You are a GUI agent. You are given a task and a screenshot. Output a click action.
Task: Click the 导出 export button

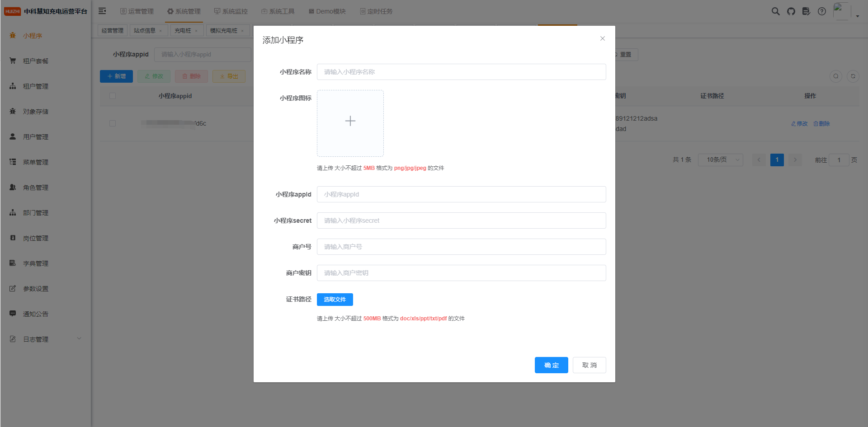[229, 76]
